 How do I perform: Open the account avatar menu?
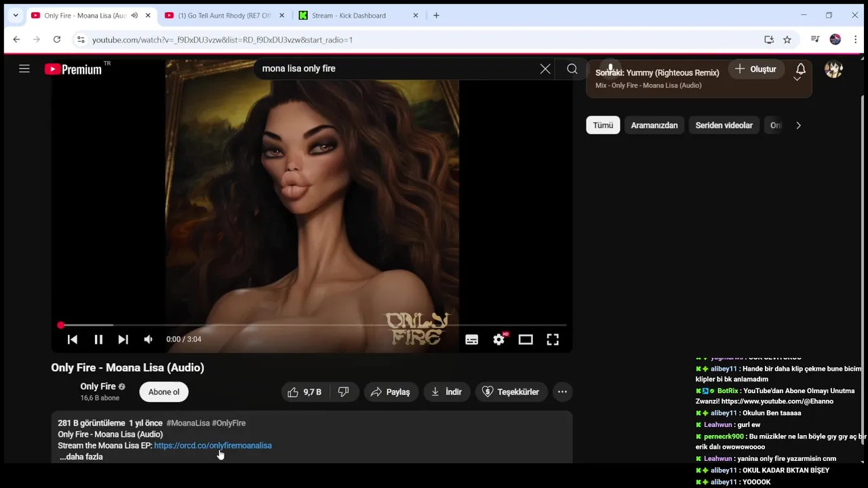pyautogui.click(x=833, y=69)
